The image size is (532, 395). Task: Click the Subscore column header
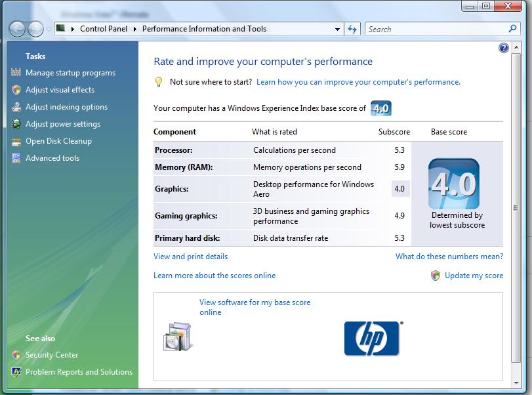click(394, 132)
